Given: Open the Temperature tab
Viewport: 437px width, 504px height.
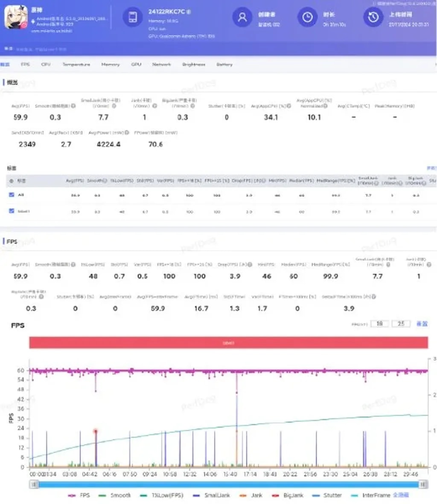Looking at the screenshot, I should tap(76, 65).
